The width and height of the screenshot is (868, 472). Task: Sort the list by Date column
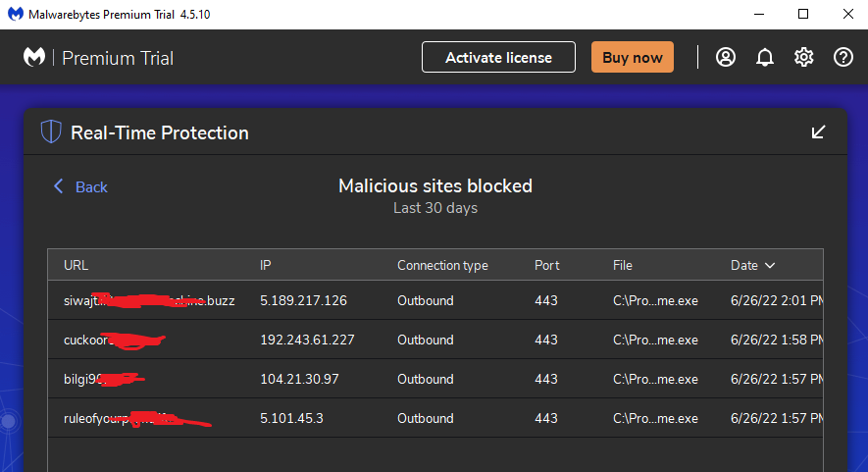(x=752, y=265)
